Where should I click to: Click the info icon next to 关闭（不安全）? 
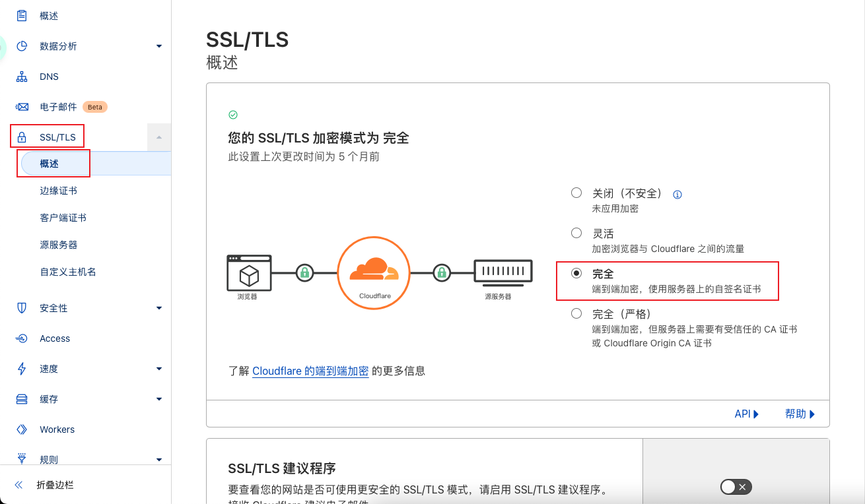coord(677,195)
